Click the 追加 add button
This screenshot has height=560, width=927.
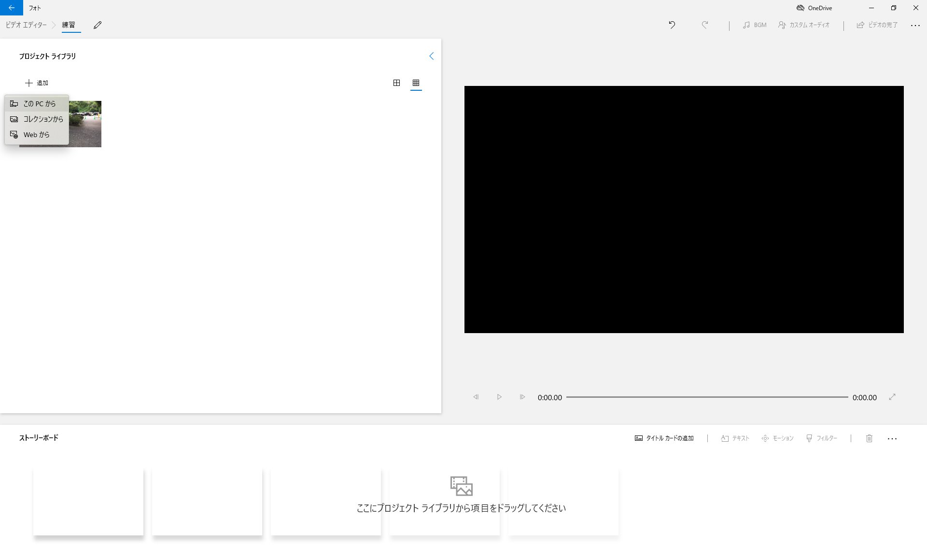coord(37,83)
